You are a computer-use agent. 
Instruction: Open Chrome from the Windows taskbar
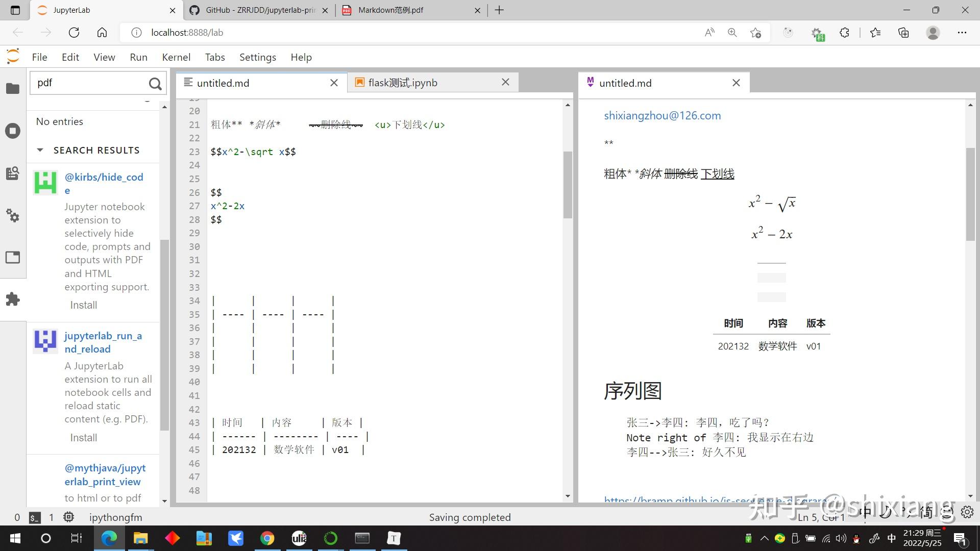pyautogui.click(x=267, y=538)
